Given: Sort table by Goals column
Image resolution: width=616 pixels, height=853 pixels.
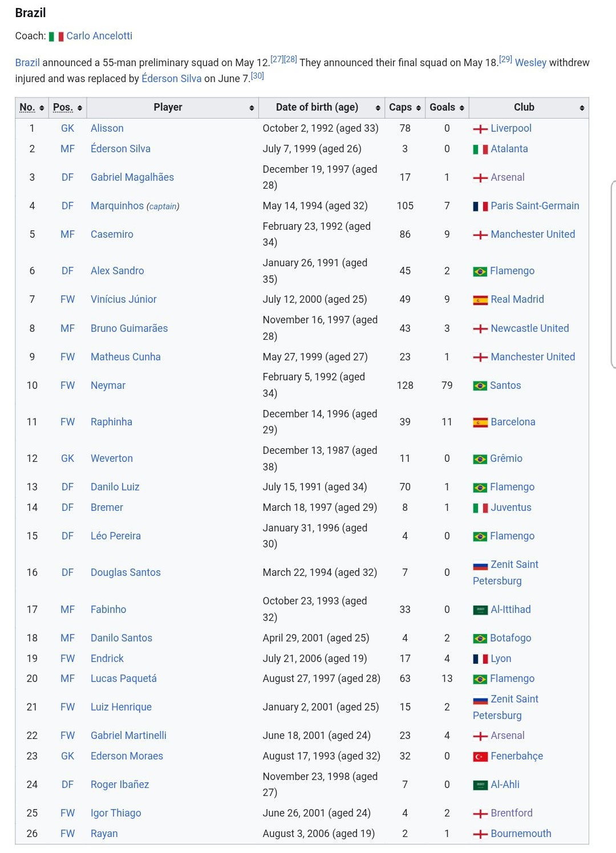Looking at the screenshot, I should click(447, 107).
